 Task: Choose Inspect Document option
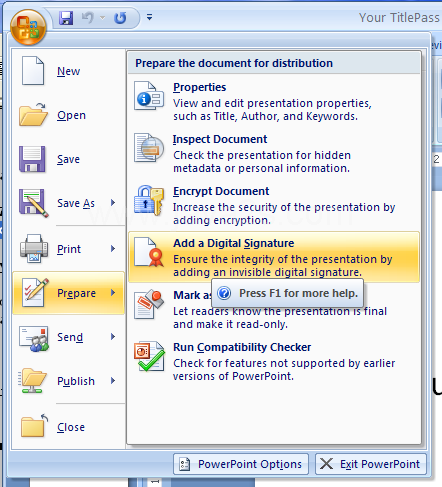coord(274,153)
